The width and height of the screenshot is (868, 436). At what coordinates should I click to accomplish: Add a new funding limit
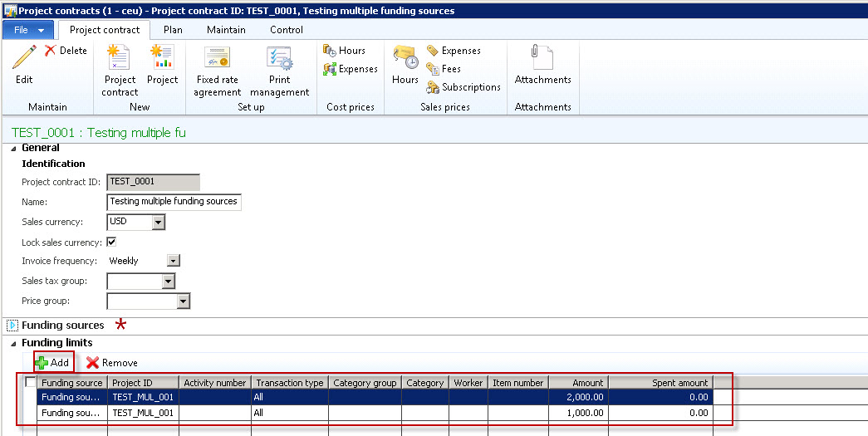(52, 363)
